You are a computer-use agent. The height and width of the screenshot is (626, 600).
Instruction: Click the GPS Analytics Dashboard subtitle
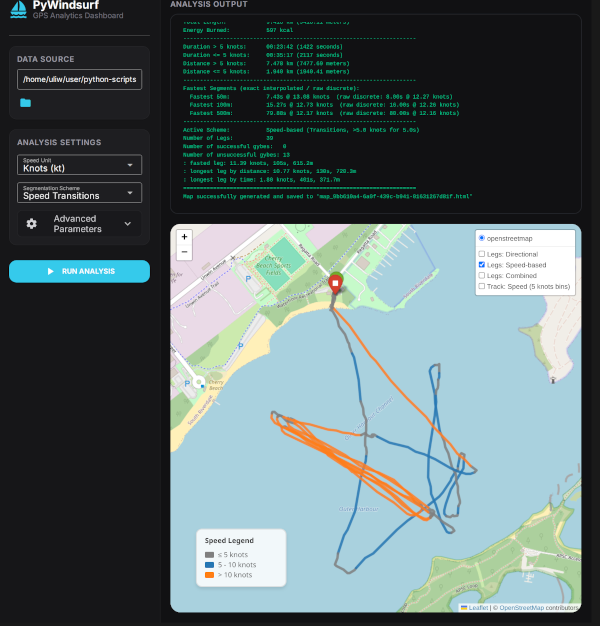pyautogui.click(x=78, y=16)
